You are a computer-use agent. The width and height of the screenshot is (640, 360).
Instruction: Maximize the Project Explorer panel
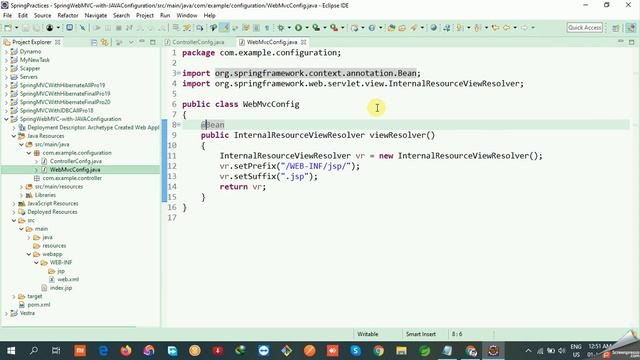153,42
